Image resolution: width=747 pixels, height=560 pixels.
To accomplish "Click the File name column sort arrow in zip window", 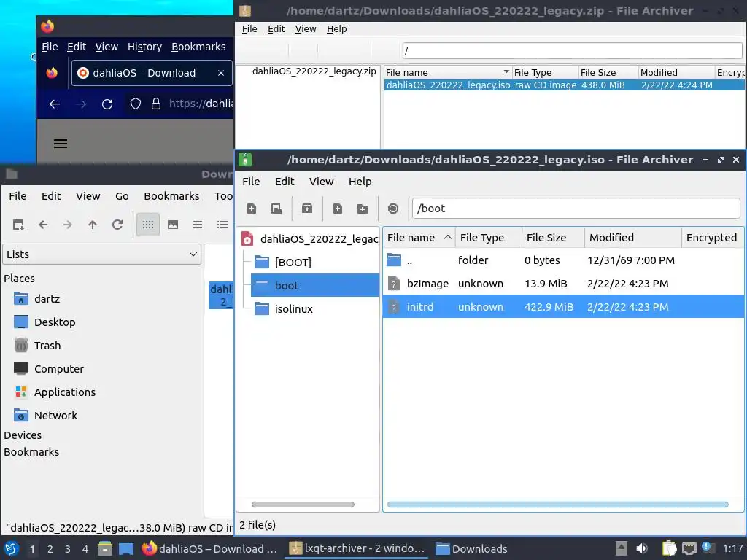I will point(506,72).
